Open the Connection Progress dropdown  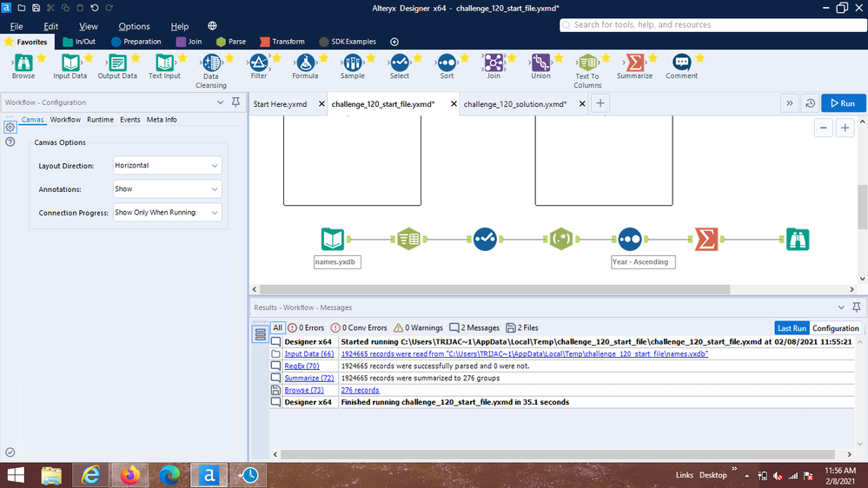167,213
